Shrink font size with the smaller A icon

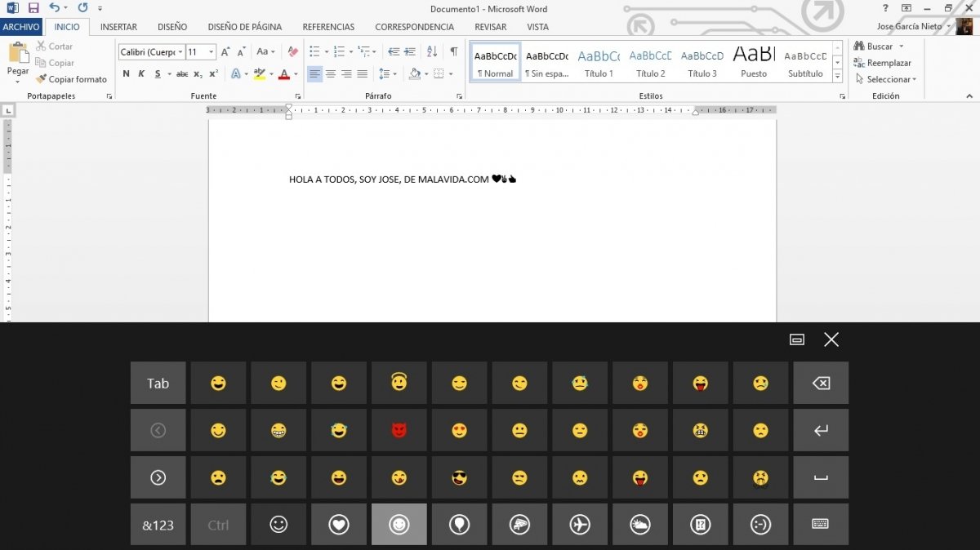point(243,51)
